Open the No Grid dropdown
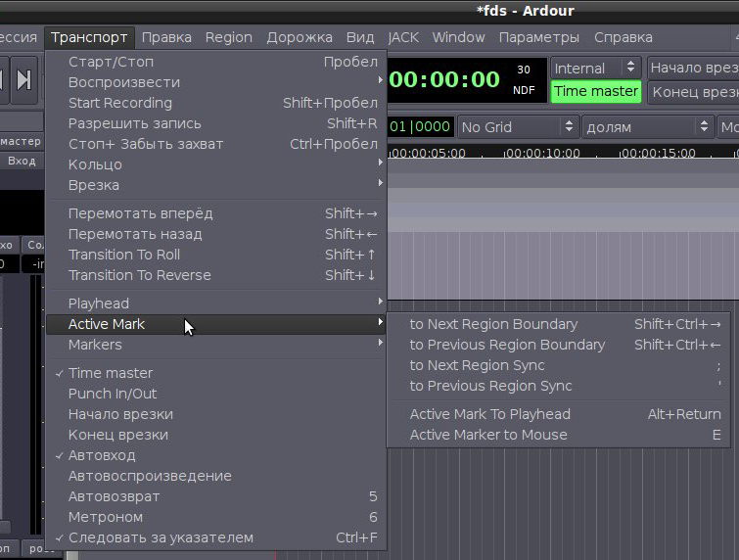Screen dimensions: 739x560 518,127
